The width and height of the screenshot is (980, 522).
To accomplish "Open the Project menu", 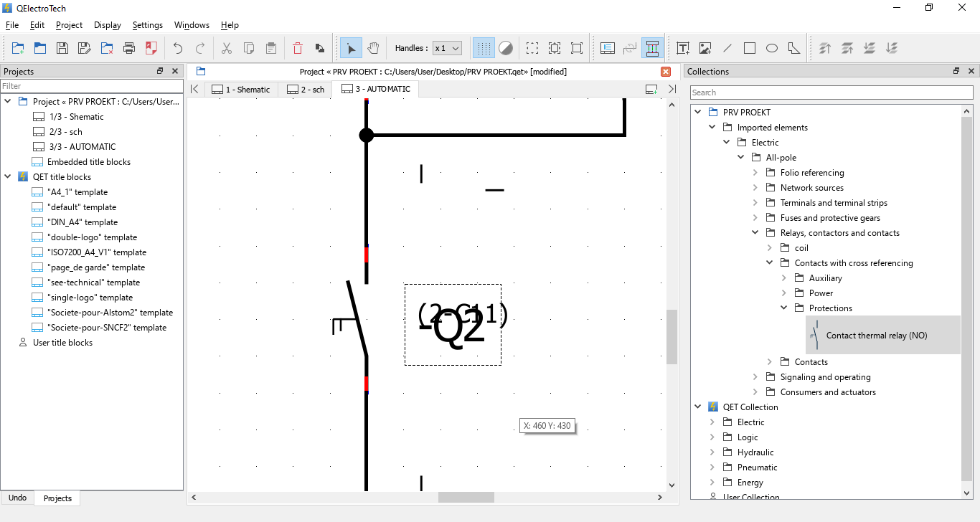I will pos(69,25).
